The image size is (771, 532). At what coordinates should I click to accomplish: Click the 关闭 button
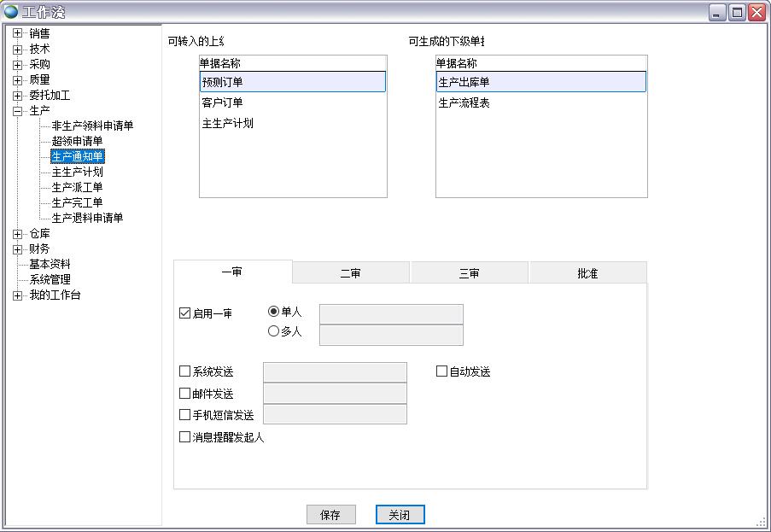(x=398, y=514)
